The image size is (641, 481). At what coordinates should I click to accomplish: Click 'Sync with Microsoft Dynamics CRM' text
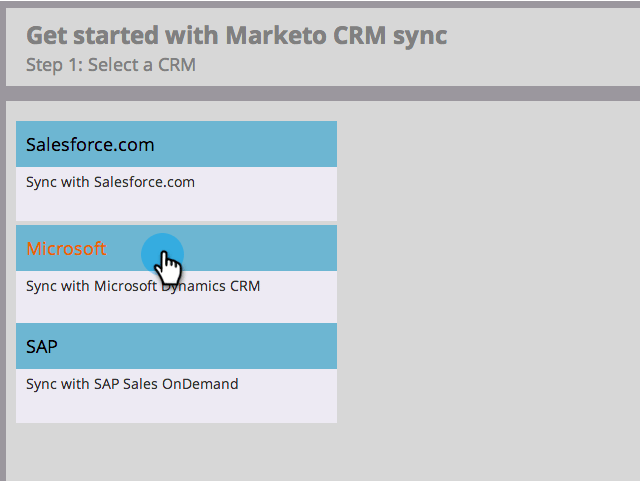pyautogui.click(x=143, y=286)
